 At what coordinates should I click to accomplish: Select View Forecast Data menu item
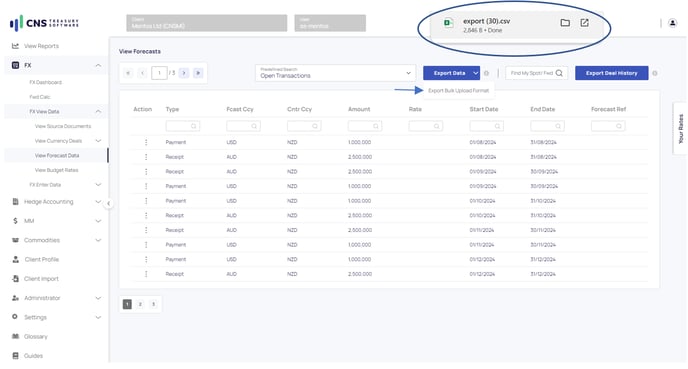click(57, 156)
